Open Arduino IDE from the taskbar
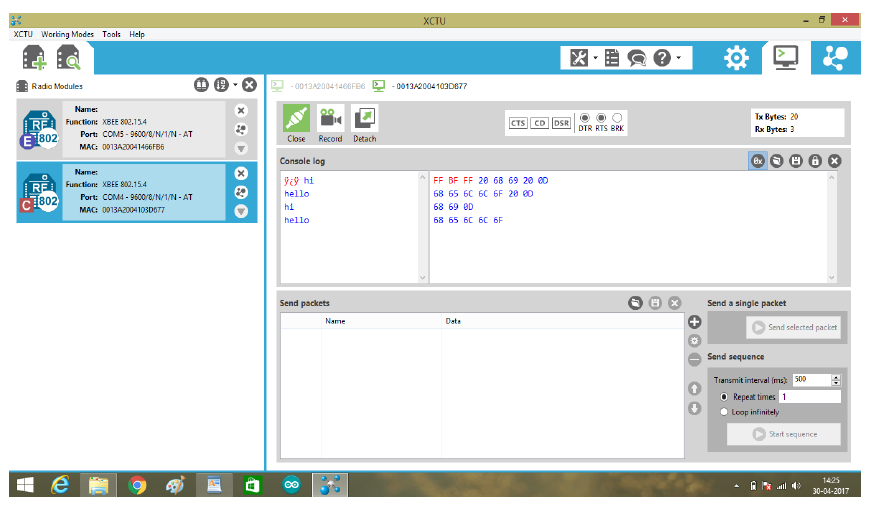Screen dimensions: 877x509 [292, 485]
